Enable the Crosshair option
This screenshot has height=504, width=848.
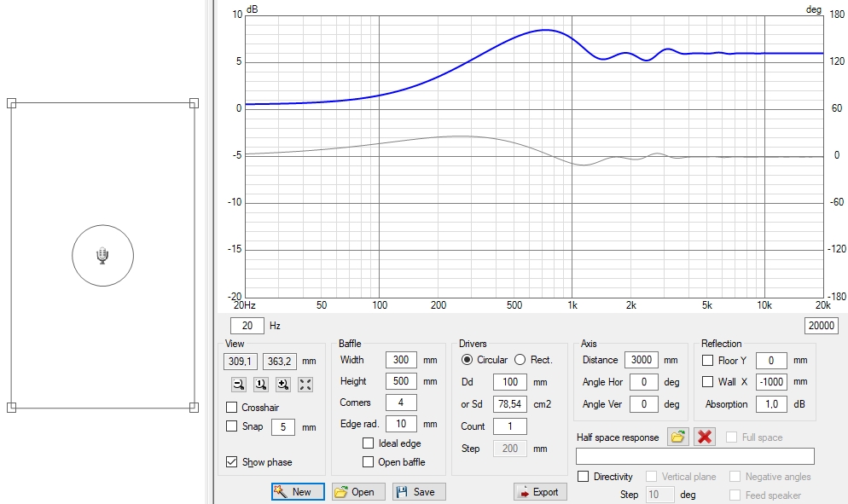(x=231, y=407)
